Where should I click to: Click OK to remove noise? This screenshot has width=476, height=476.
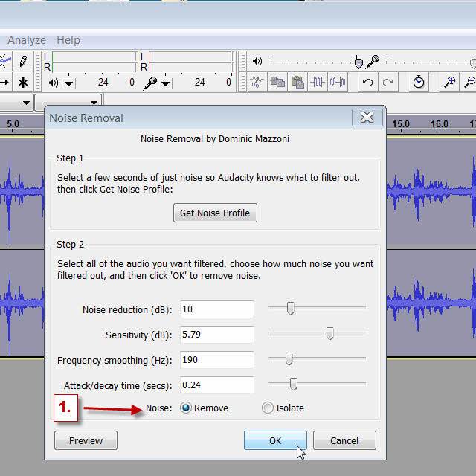(275, 440)
